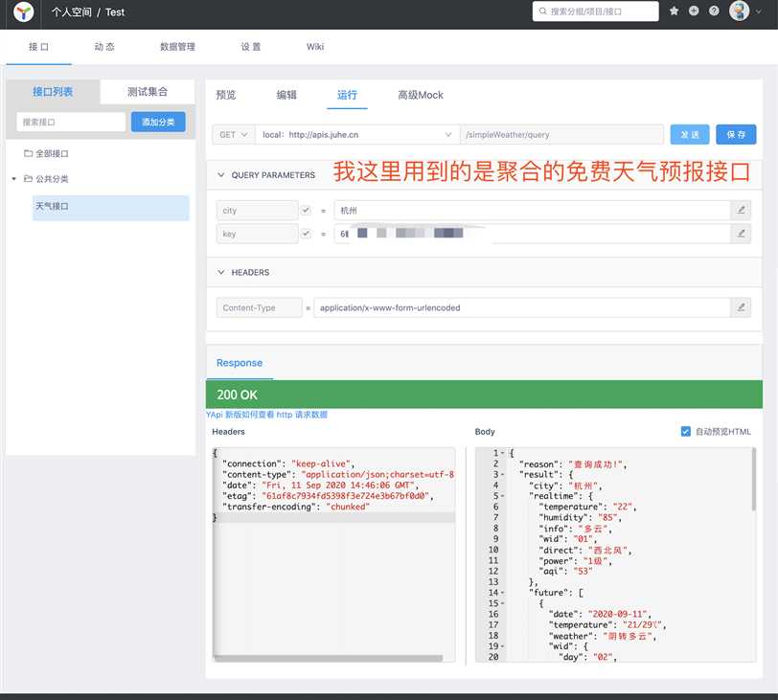
Task: Expand the user menu arrow beside avatar
Action: [x=759, y=11]
